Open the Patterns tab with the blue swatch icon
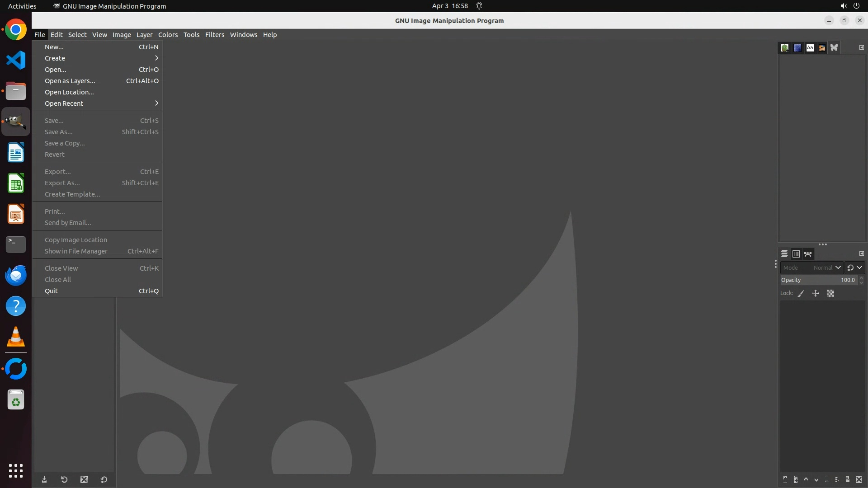The height and width of the screenshot is (488, 868). [x=797, y=48]
